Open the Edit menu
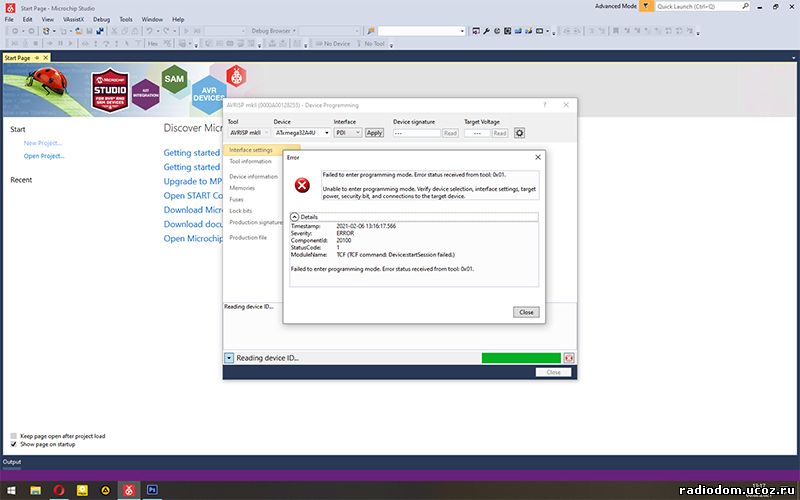800x500 pixels. [28, 19]
